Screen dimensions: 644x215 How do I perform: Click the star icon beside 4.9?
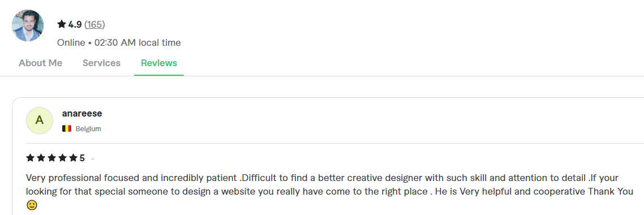pyautogui.click(x=62, y=25)
